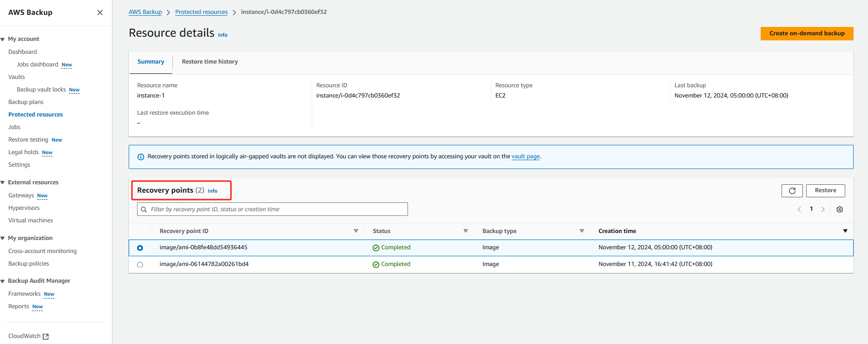Click Create on-demand backup button

(x=807, y=33)
